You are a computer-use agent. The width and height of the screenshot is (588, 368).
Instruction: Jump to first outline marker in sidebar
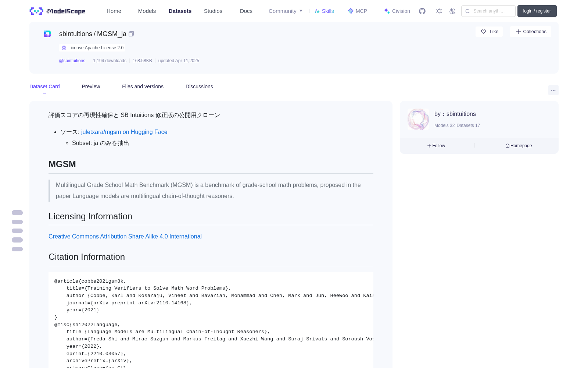click(x=17, y=213)
